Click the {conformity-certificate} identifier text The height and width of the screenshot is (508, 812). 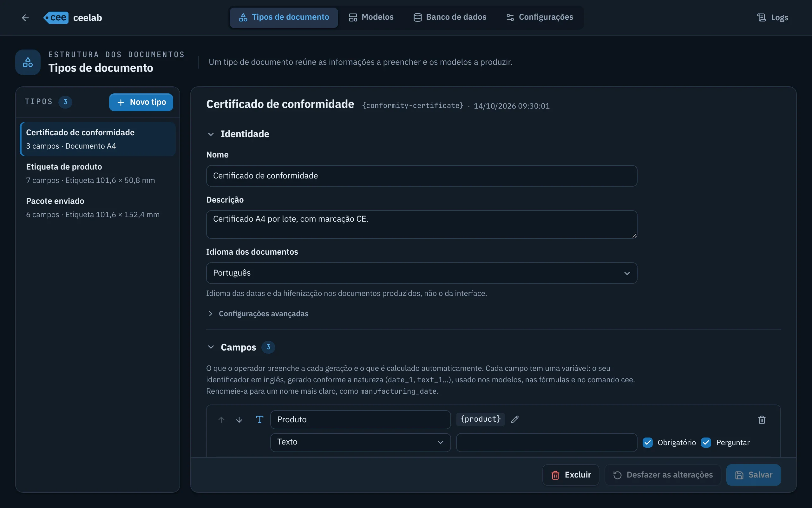pyautogui.click(x=413, y=105)
